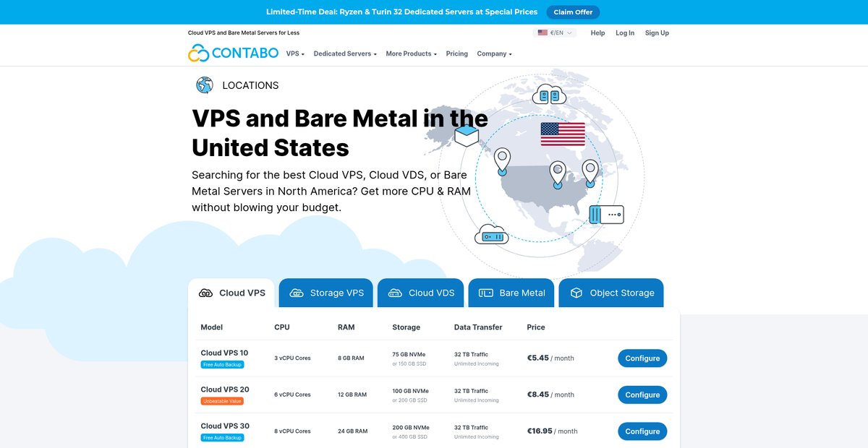Open the Help link

coord(597,33)
